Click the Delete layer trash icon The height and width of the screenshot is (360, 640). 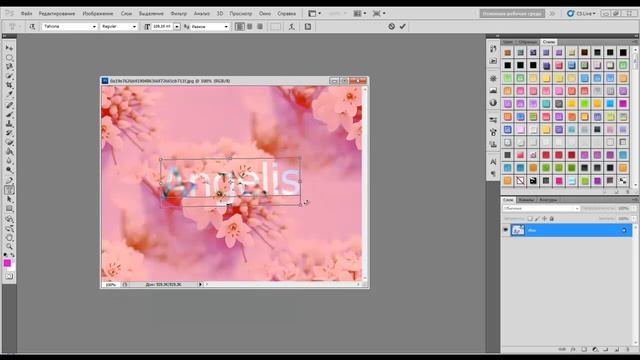pyautogui.click(x=628, y=349)
